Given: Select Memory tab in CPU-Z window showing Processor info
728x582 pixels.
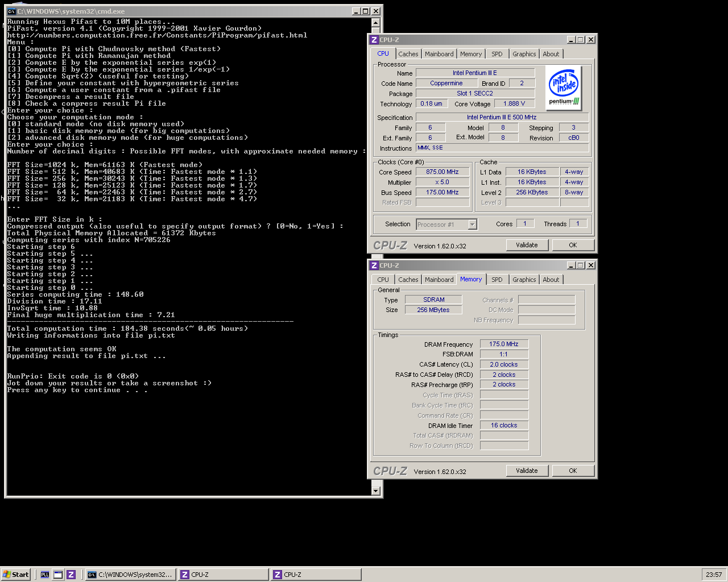Looking at the screenshot, I should (x=471, y=54).
